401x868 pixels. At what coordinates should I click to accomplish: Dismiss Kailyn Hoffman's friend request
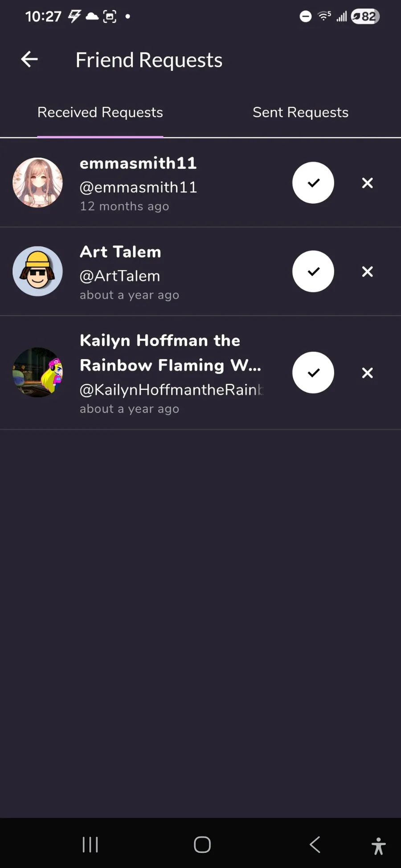pos(367,373)
